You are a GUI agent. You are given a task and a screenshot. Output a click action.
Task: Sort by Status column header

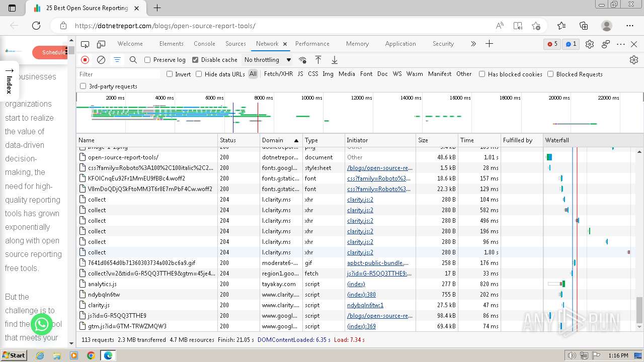coord(238,140)
